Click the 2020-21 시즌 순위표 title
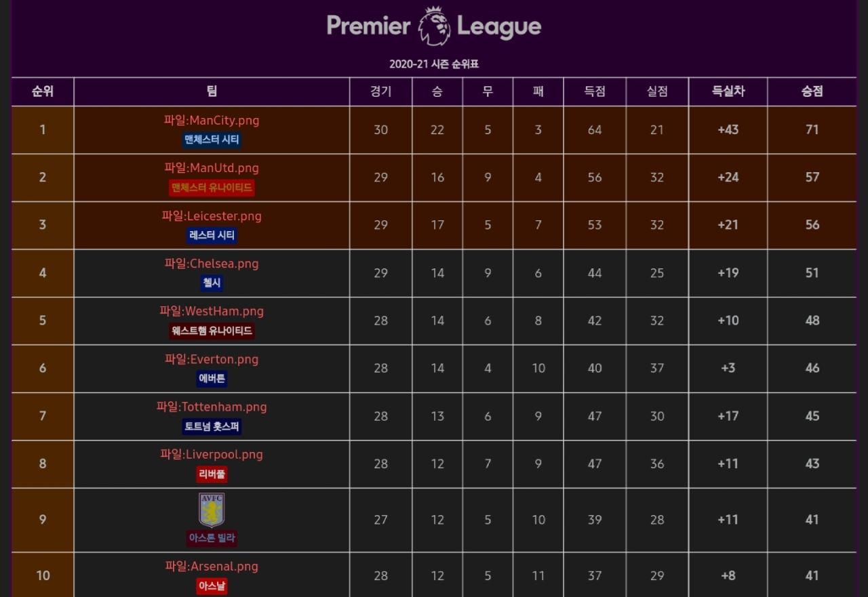 434,64
